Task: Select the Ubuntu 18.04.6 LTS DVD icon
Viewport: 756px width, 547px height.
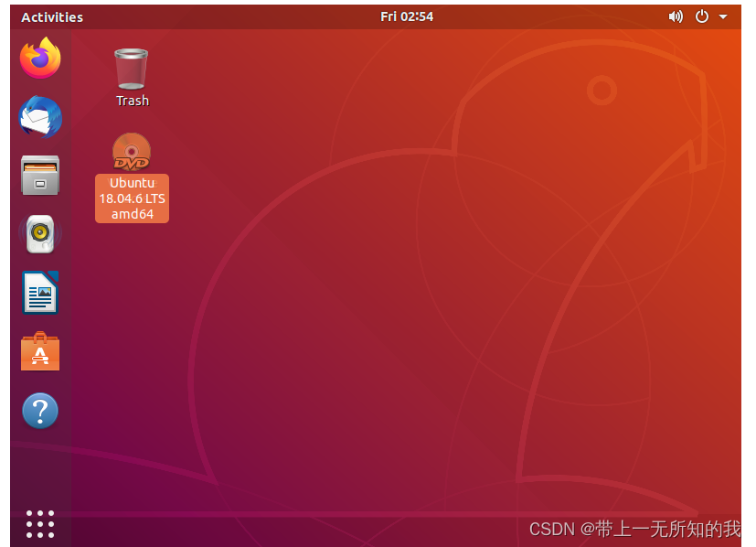Action: coord(132,152)
